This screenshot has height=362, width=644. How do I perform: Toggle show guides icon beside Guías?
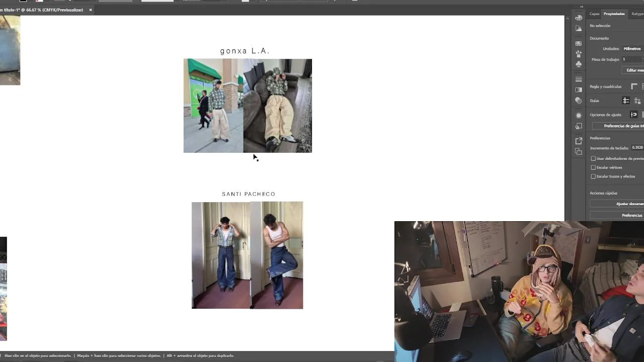pos(626,101)
